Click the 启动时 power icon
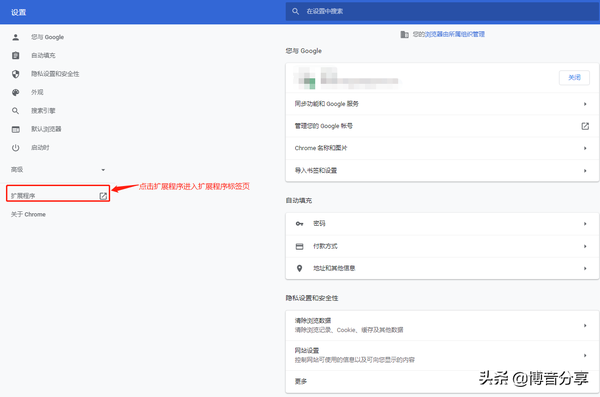Viewport: 600px width, 397px height. tap(16, 147)
